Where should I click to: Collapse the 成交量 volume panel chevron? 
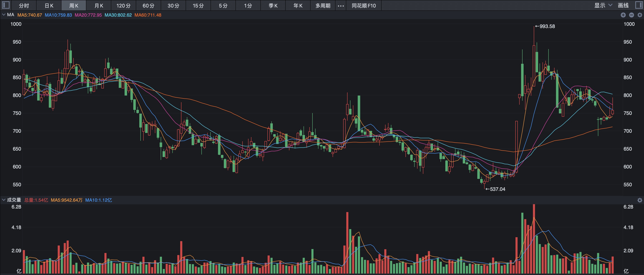coord(4,200)
